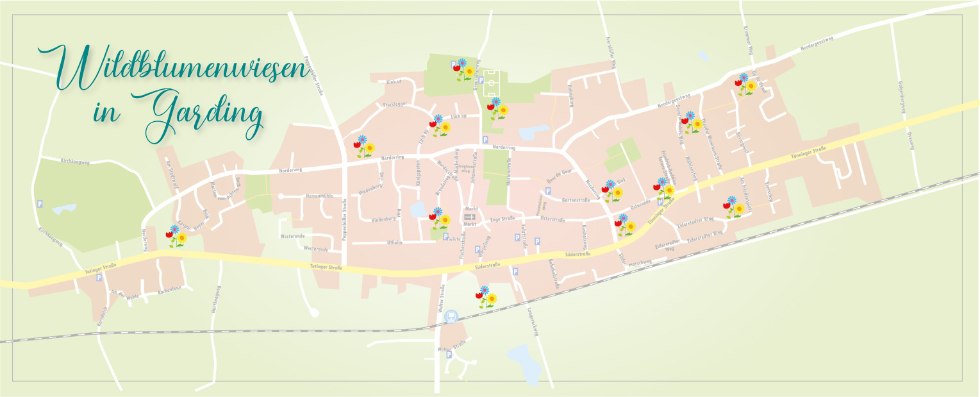Click the soccer field symbol
The width and height of the screenshot is (980, 397).
coord(492,83)
